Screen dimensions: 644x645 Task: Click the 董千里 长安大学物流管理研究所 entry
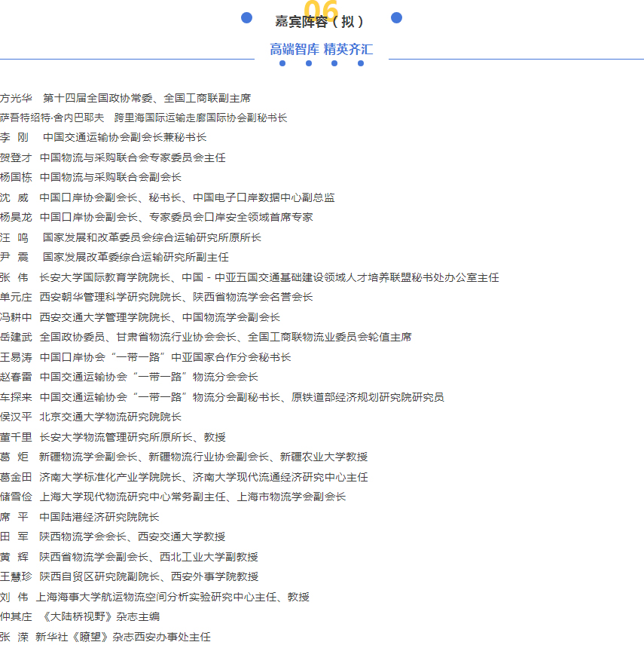click(x=113, y=437)
